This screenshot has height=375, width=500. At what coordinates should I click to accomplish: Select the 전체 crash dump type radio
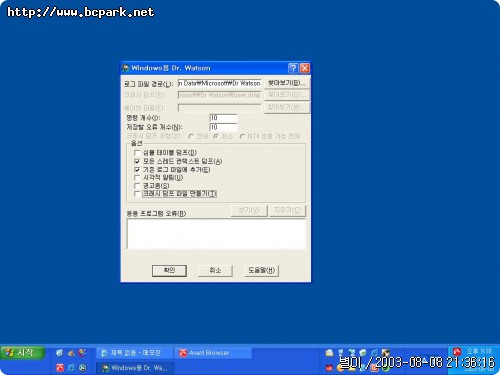click(191, 136)
